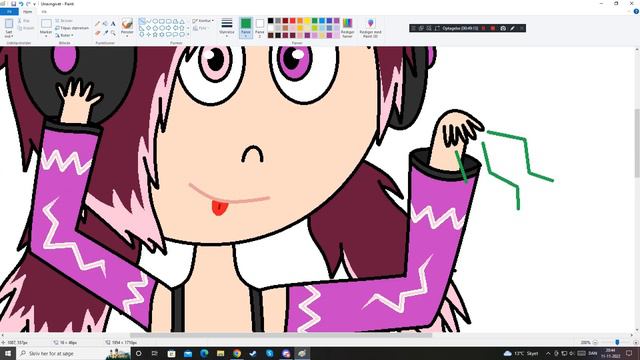Select the oval shape in shapes gallery
Image resolution: width=640 pixels, height=360 pixels.
(x=155, y=21)
